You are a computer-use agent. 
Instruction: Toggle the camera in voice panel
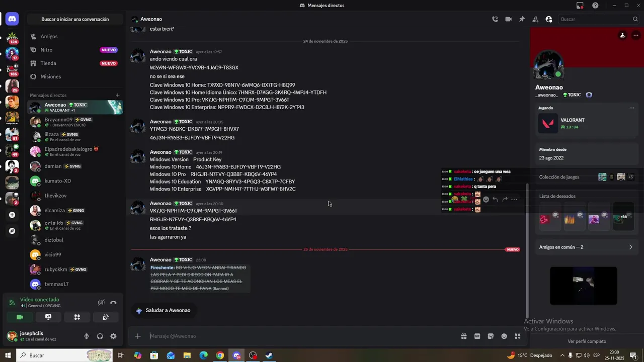[x=20, y=317]
